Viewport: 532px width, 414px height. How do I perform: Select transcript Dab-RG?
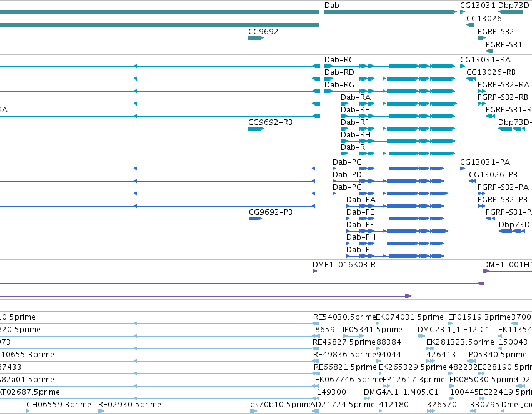pyautogui.click(x=389, y=91)
